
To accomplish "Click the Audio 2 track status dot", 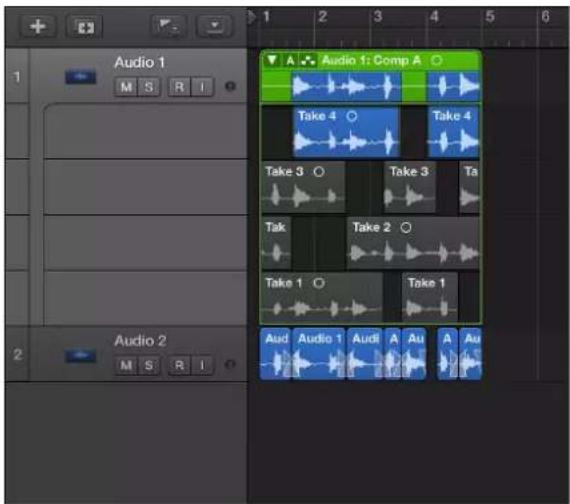I will [230, 364].
